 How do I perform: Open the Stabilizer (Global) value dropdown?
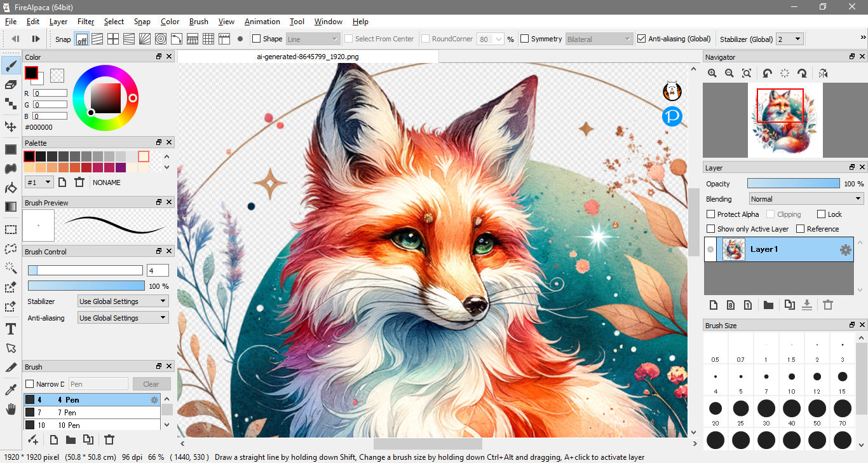point(790,39)
